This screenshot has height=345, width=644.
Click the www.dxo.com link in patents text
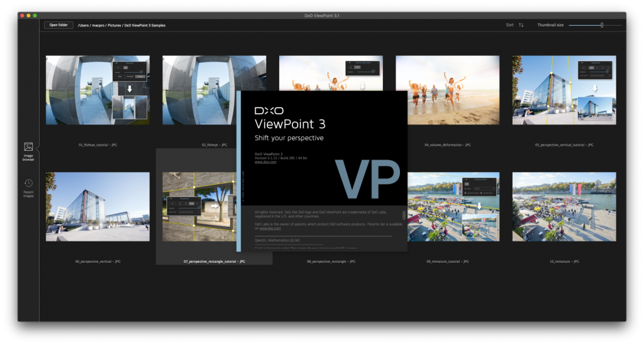[270, 229]
